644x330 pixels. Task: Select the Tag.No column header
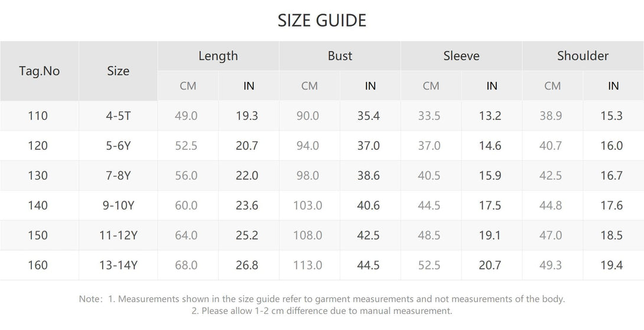point(40,71)
